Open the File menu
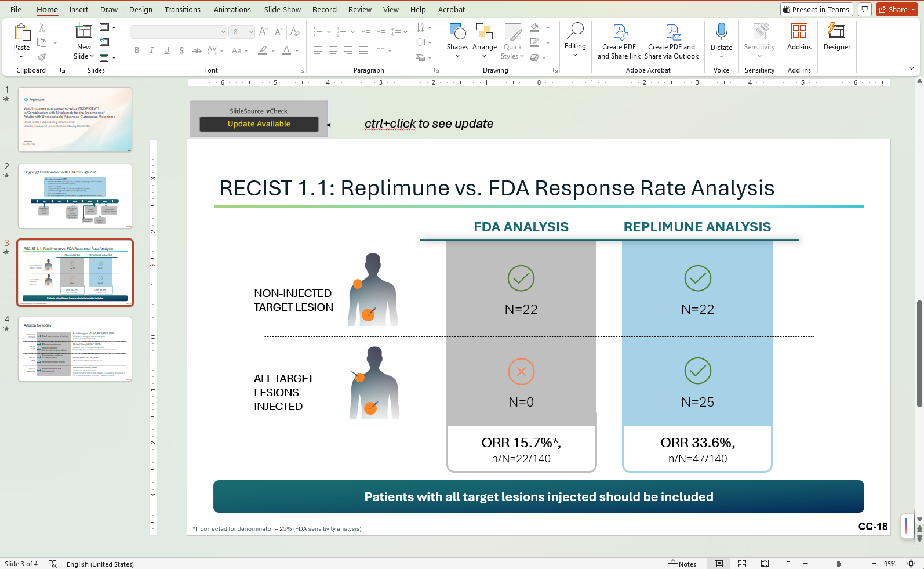The image size is (924, 569). (x=16, y=9)
